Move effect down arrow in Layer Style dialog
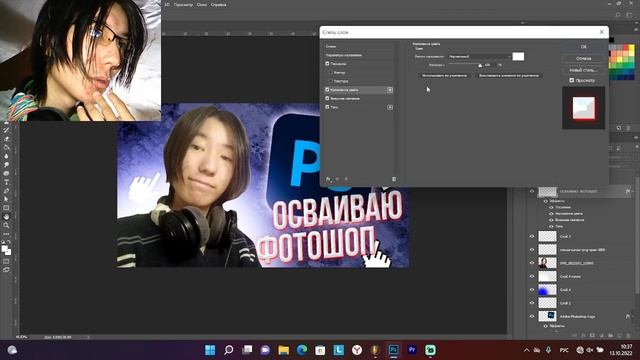 tap(346, 179)
